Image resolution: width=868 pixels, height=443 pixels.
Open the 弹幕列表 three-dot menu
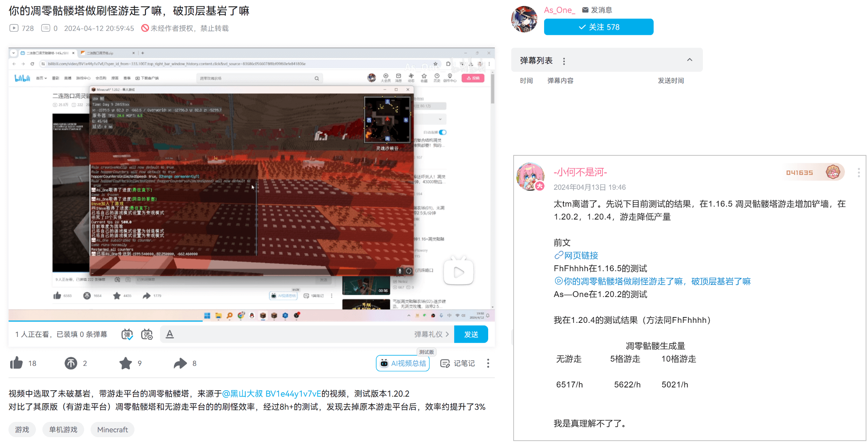(x=564, y=61)
